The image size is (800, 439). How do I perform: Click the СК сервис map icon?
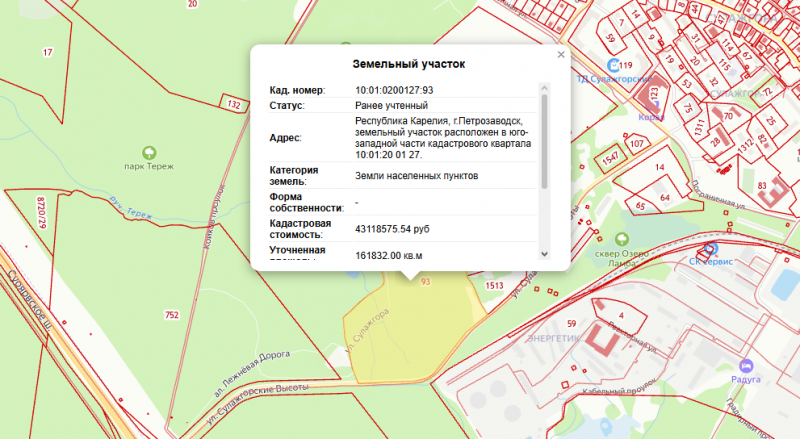[709, 250]
